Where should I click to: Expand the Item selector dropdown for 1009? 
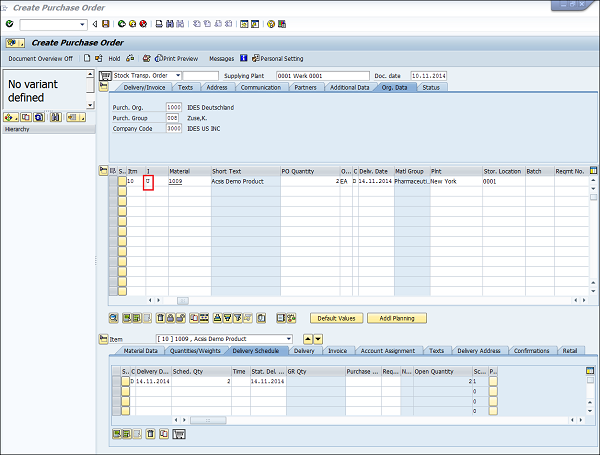(287, 339)
